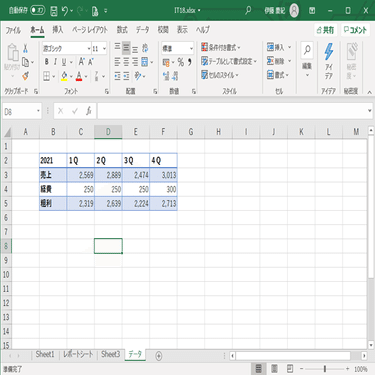Open the font name dropdown

click(x=89, y=49)
